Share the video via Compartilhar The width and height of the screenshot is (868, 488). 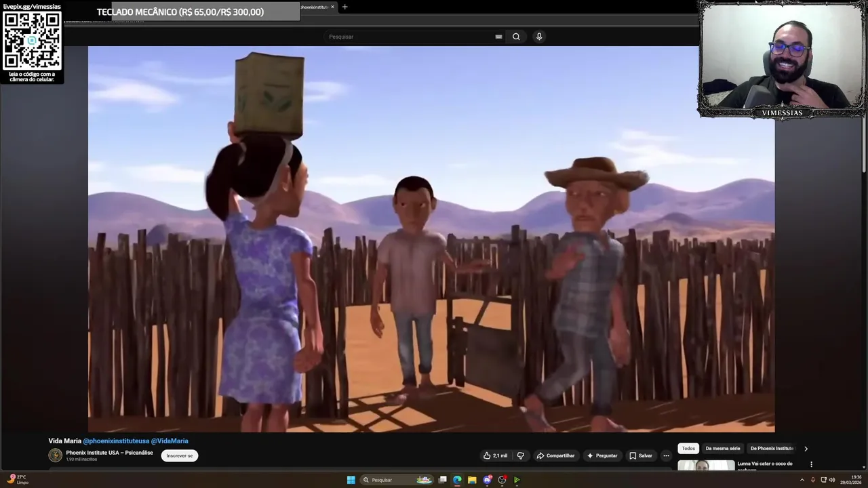point(555,455)
